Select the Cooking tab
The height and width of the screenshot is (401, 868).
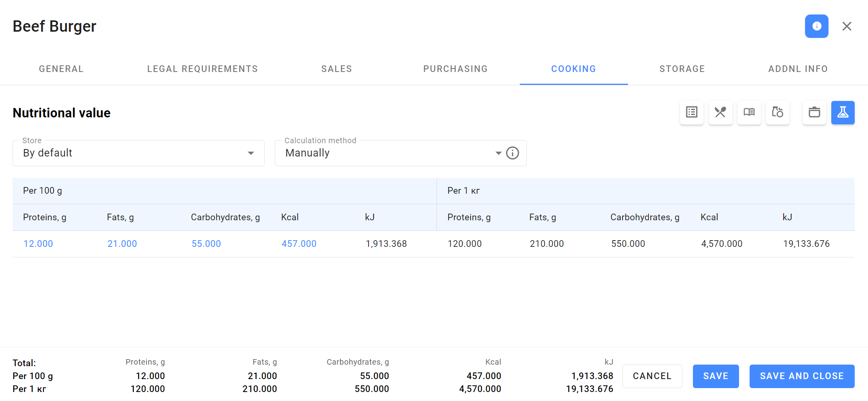pyautogui.click(x=574, y=69)
